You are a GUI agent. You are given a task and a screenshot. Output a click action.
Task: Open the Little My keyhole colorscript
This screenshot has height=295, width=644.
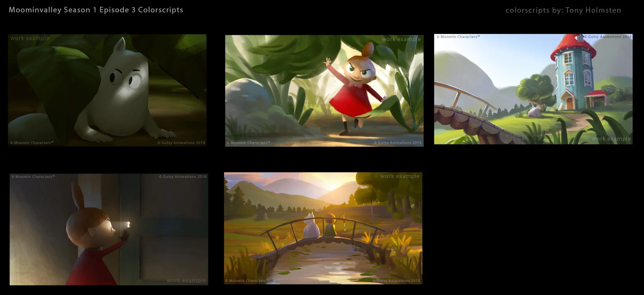[109, 229]
